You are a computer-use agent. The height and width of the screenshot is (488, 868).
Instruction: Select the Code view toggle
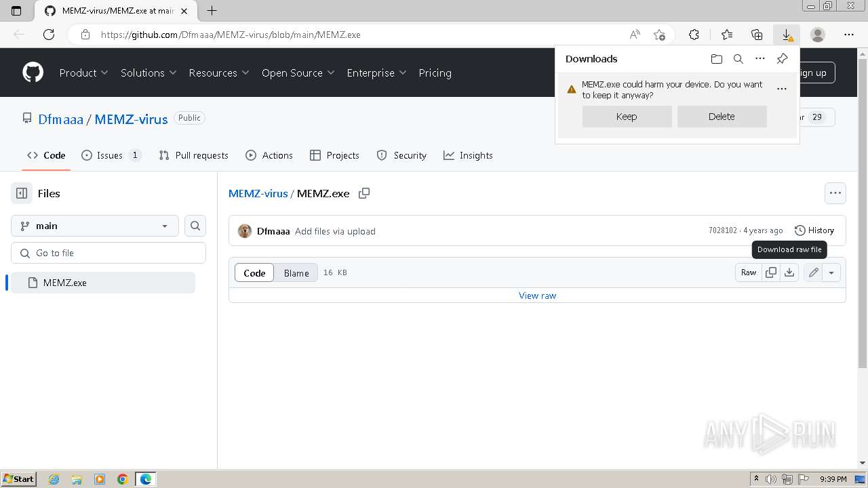254,272
